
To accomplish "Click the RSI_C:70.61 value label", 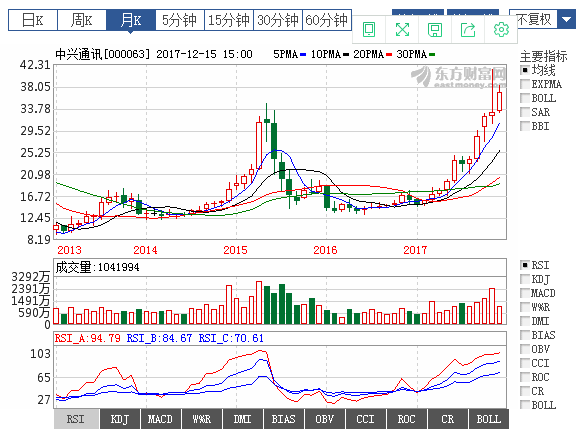I will (x=231, y=338).
